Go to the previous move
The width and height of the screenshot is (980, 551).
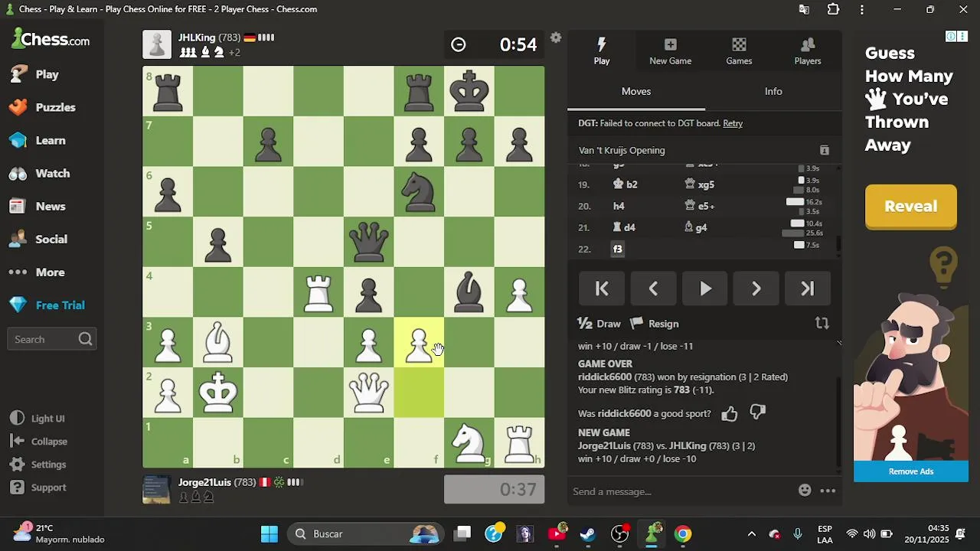[653, 289]
